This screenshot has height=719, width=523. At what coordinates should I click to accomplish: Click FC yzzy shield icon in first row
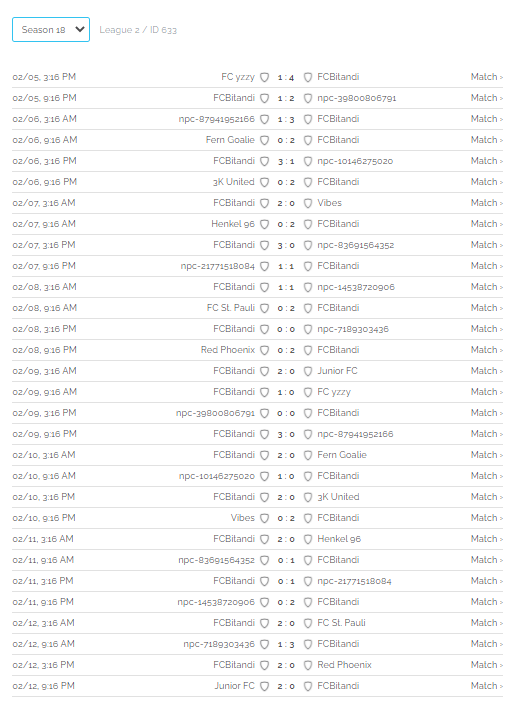point(264,77)
